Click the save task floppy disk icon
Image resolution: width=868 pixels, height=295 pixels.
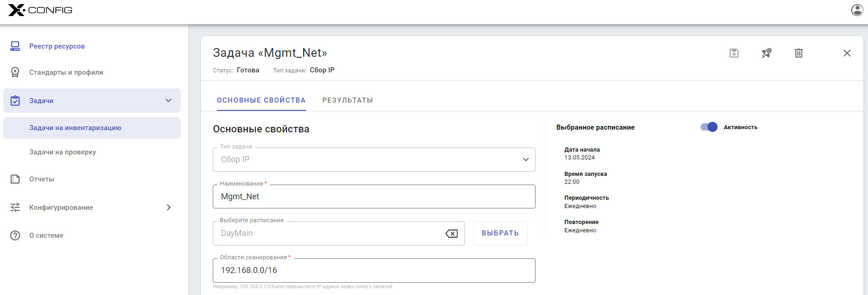coord(734,53)
